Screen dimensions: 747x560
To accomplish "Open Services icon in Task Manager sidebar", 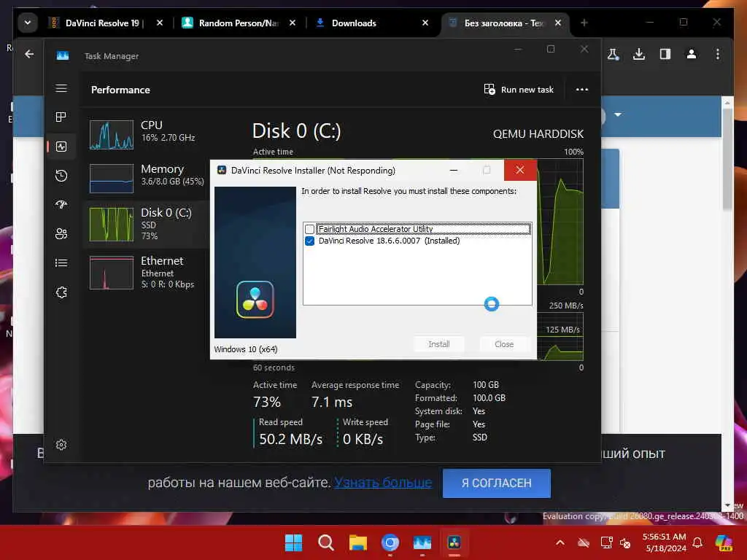I will [x=61, y=292].
